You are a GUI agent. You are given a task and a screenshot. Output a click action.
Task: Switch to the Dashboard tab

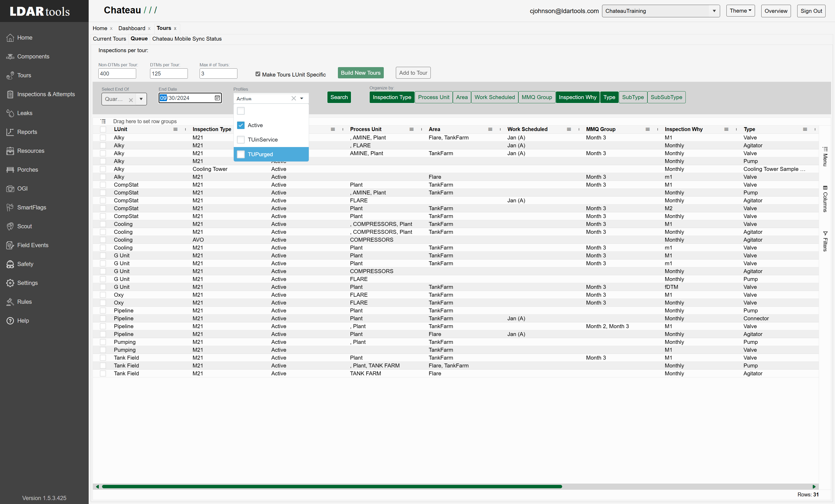tap(132, 28)
